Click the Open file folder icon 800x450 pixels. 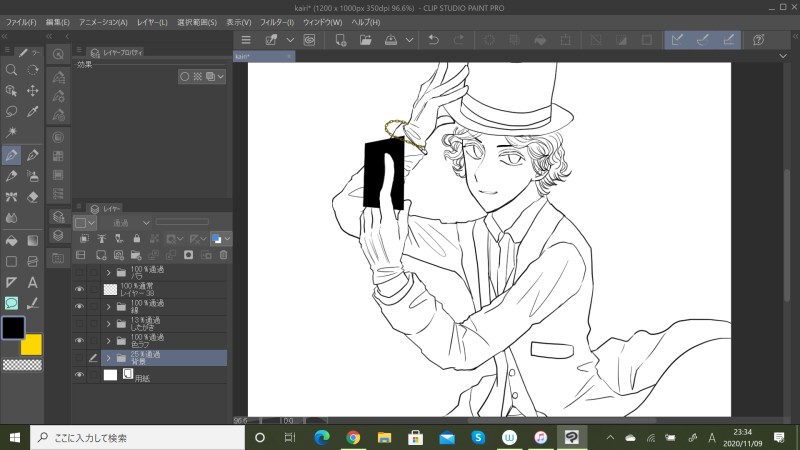click(365, 40)
